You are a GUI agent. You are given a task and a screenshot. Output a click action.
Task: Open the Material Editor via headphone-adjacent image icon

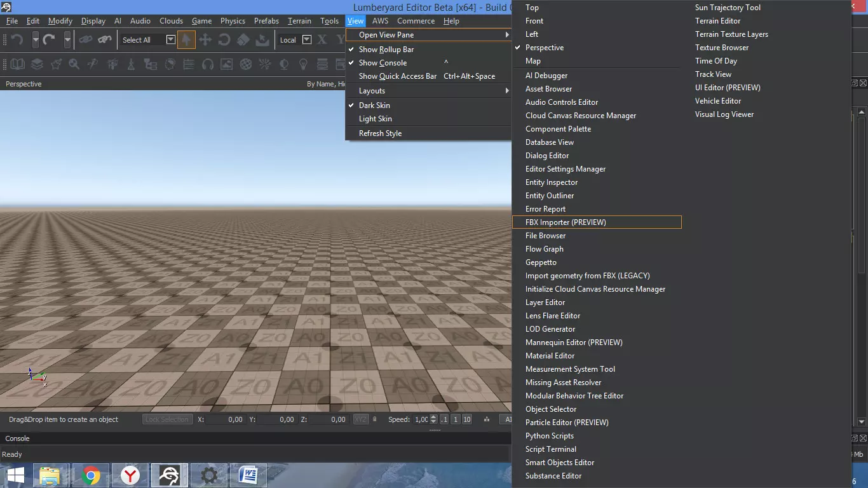click(226, 64)
